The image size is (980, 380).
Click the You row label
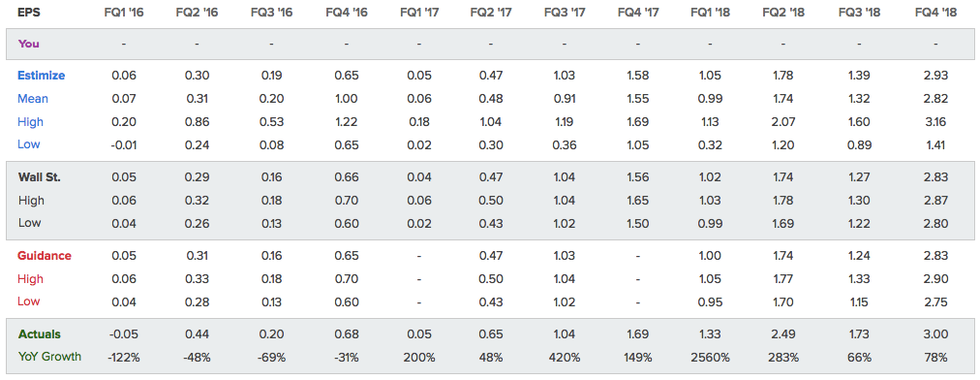[x=29, y=44]
